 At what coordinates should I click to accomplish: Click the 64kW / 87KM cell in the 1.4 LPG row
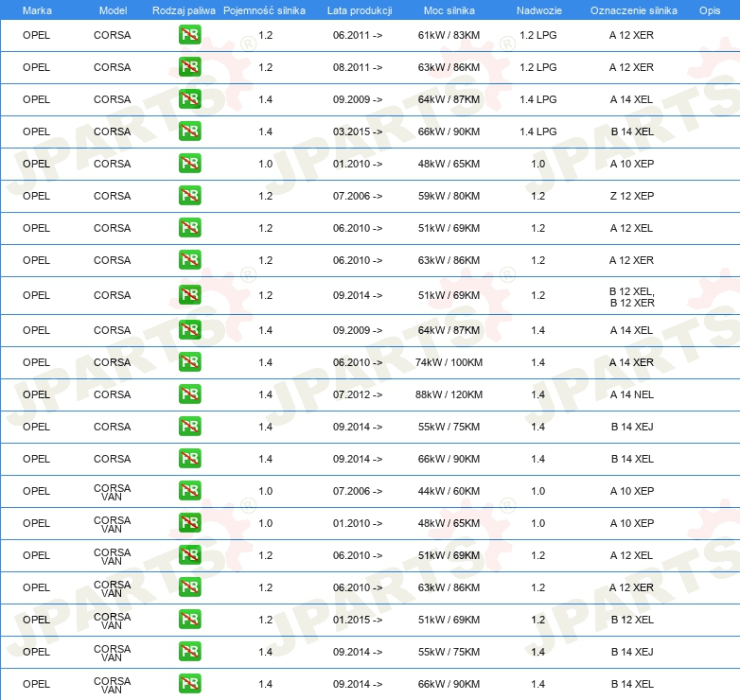449,99
